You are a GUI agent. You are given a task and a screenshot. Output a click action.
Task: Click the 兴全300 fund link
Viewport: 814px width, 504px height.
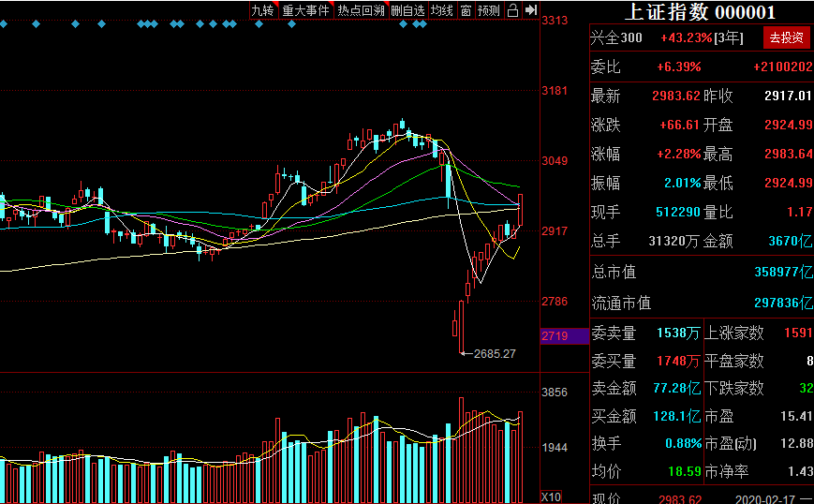point(616,37)
